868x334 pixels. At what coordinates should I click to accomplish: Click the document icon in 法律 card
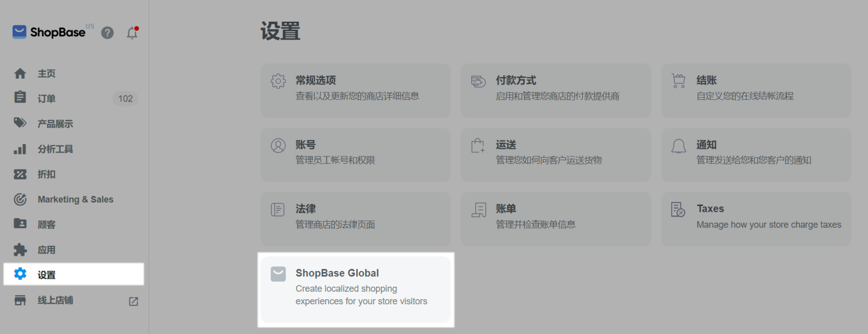click(278, 210)
